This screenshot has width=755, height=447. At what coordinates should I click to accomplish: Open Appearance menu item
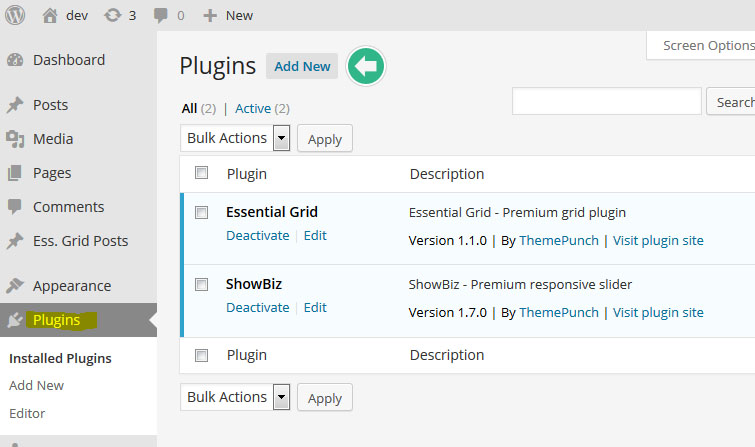[x=72, y=286]
